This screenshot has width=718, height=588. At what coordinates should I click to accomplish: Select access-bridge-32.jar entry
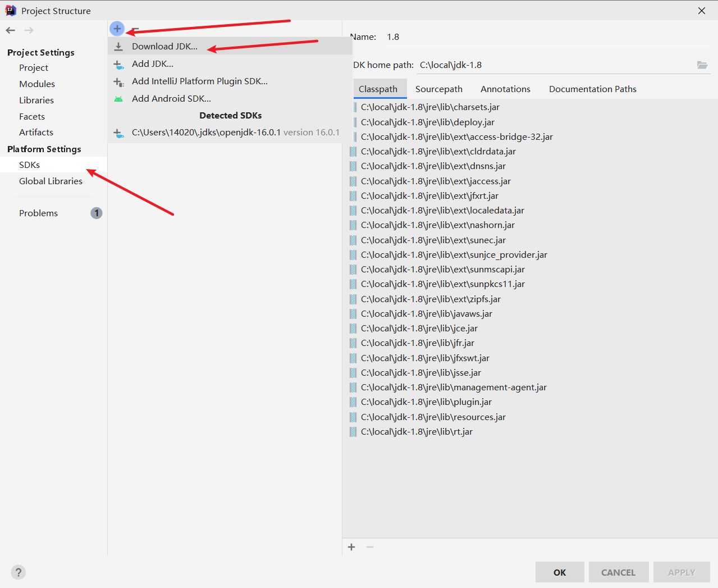pos(457,137)
